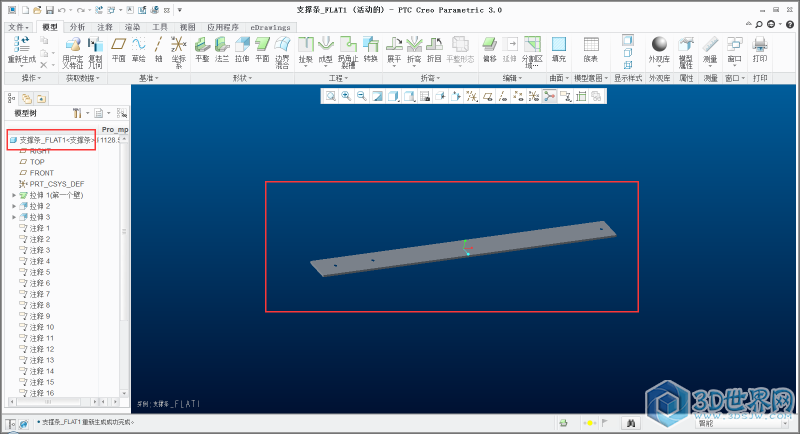The image size is (800, 434).
Task: Expand the 拉伸 1(第一个壁) tree node
Action: pyautogui.click(x=14, y=195)
